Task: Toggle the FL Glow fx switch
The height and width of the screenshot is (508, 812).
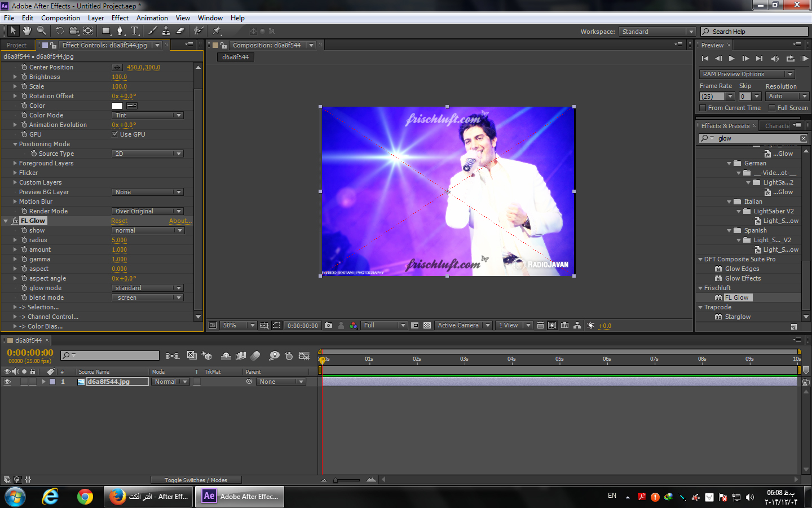Action: coord(15,221)
